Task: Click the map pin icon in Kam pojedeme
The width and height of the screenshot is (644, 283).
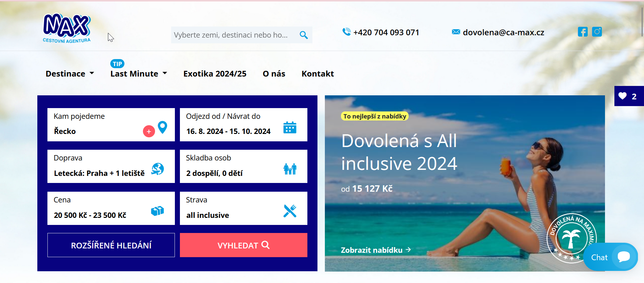Action: pos(162,127)
